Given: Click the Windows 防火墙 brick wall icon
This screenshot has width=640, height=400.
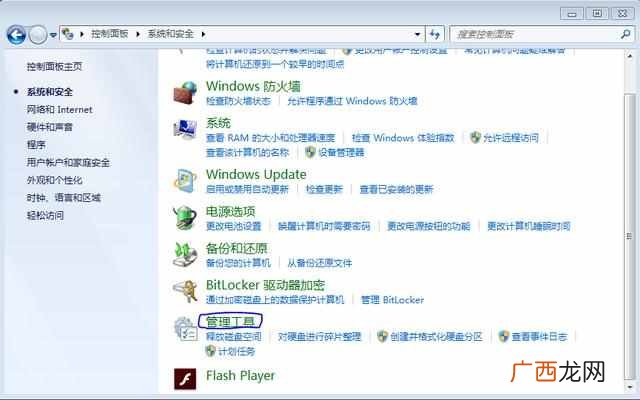Looking at the screenshot, I should [x=185, y=93].
